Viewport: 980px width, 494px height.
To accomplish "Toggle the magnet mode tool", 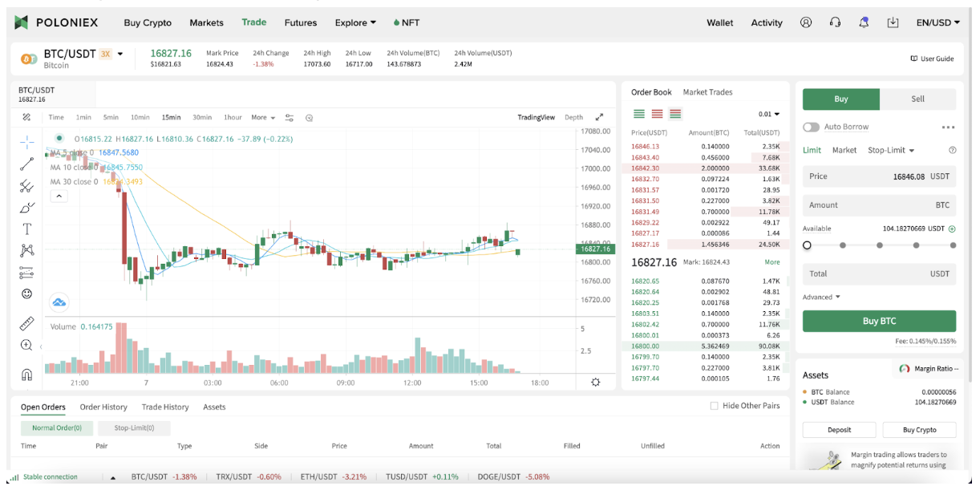I will click(x=26, y=375).
